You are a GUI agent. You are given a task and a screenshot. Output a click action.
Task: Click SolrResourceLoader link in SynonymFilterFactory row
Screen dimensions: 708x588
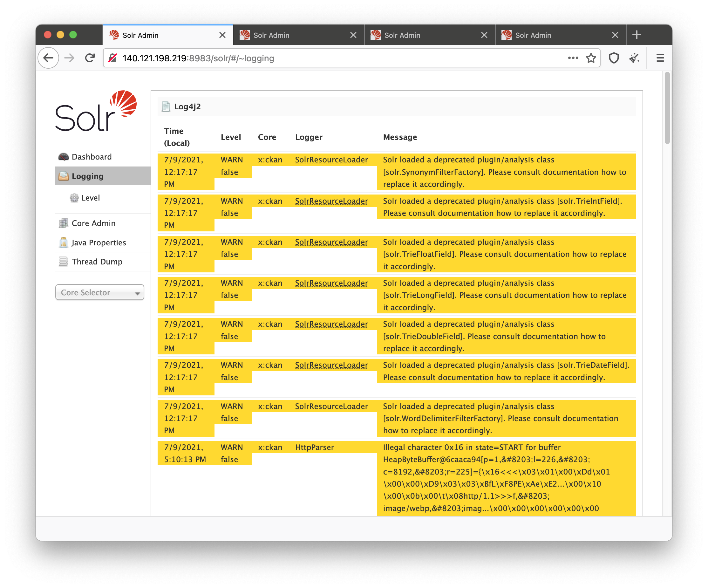(x=331, y=160)
